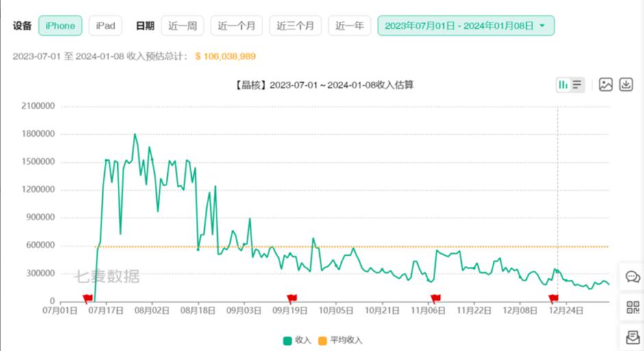Click the 近三个月 button
Screen dimensions: 644x351
pos(295,26)
